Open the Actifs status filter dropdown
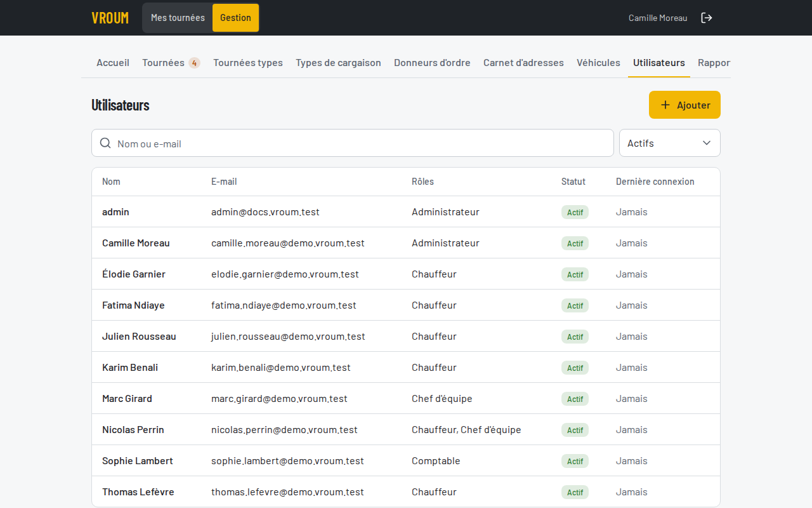812x508 pixels. (x=669, y=143)
